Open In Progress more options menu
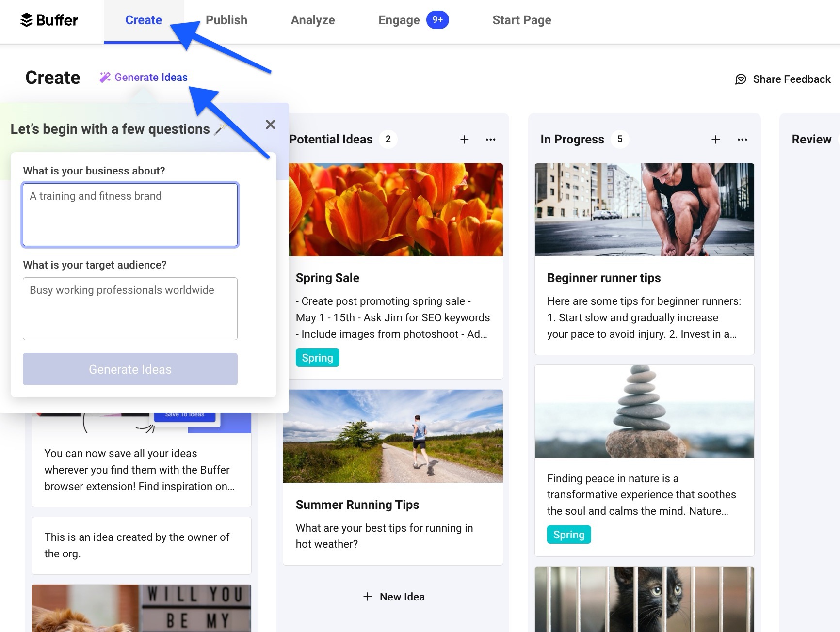The image size is (840, 632). point(742,140)
